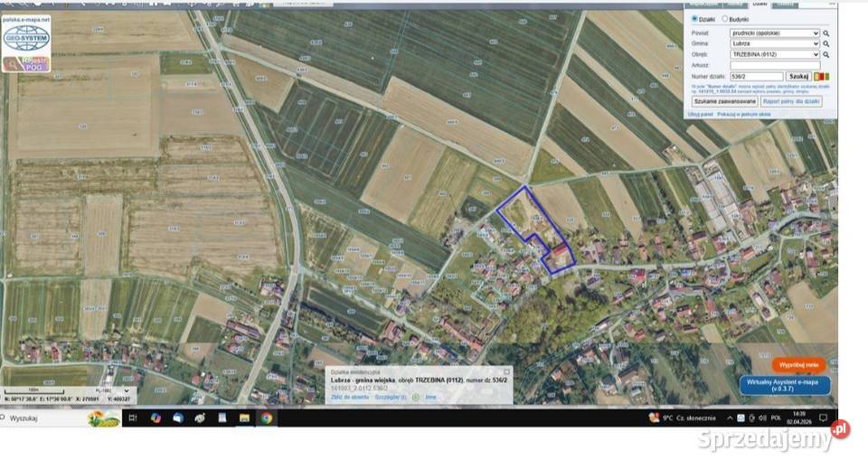Screen dimensions: 868x469
Task: Click the Inne link in popup
Action: pyautogui.click(x=430, y=397)
